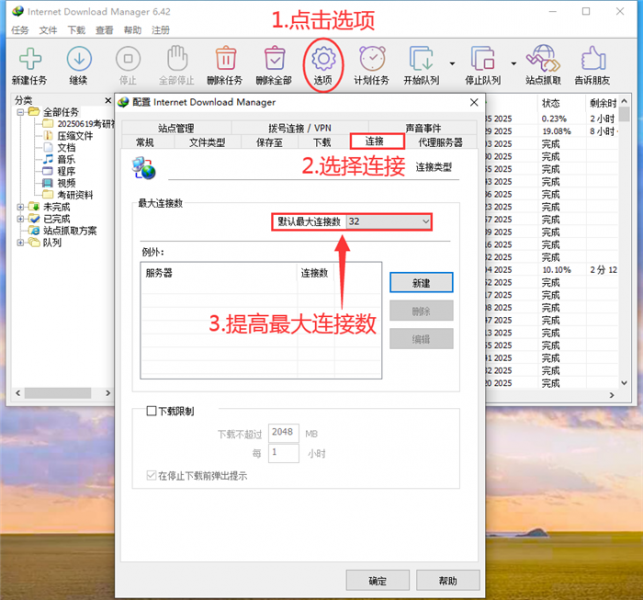The width and height of the screenshot is (643, 600).
Task: Click the 确定 button
Action: [x=378, y=580]
